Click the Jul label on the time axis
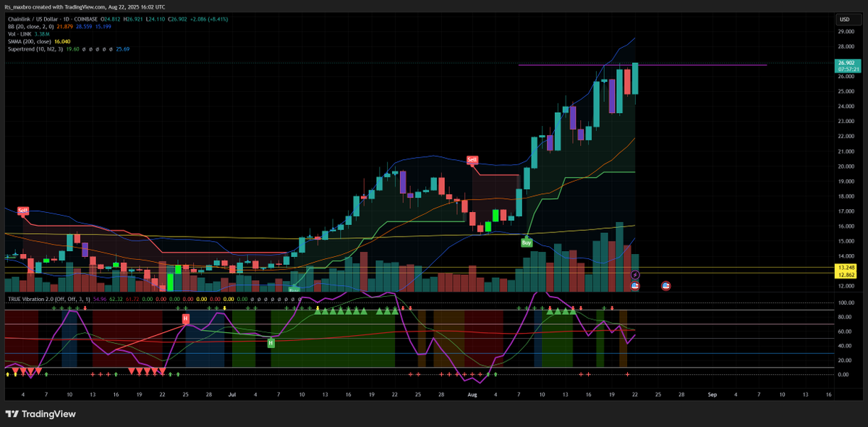Screen dimensions: 868x427 (x=232, y=395)
